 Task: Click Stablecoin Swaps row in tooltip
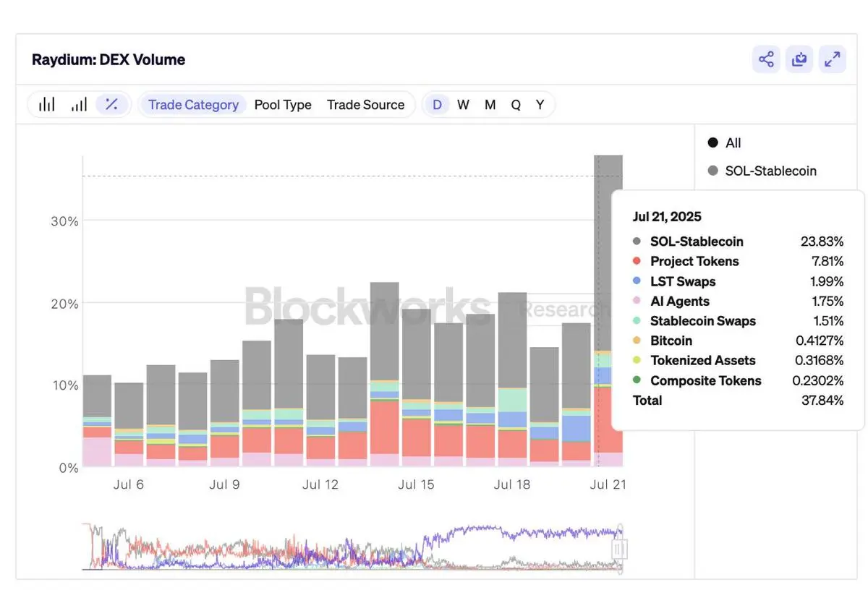[738, 321]
